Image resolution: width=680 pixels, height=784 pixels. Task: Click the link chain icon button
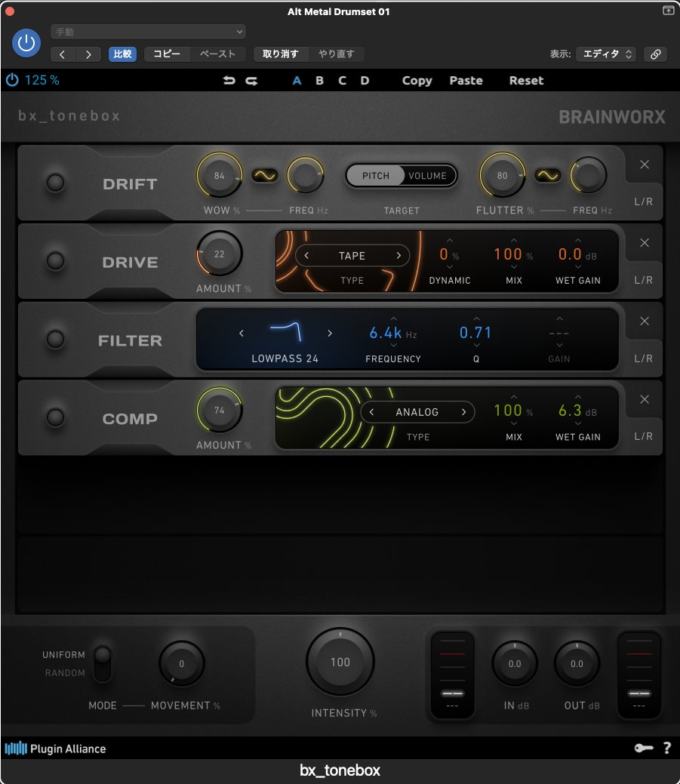(x=656, y=54)
